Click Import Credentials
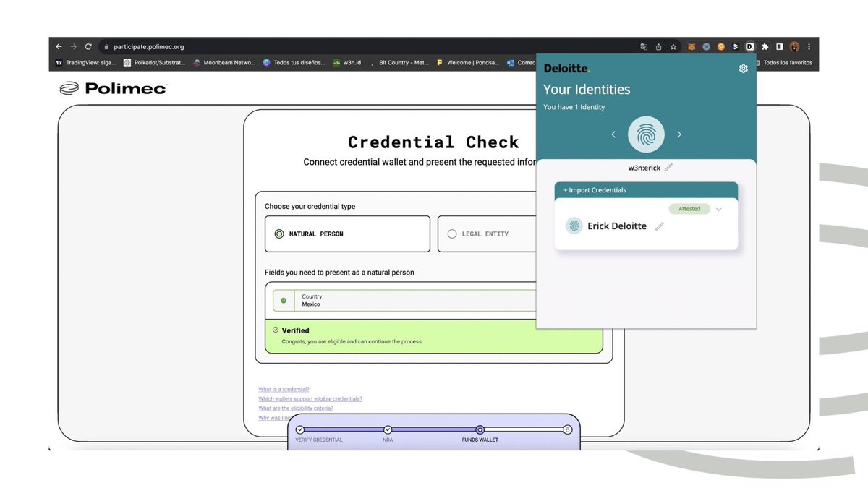868x488 pixels. pyautogui.click(x=595, y=190)
